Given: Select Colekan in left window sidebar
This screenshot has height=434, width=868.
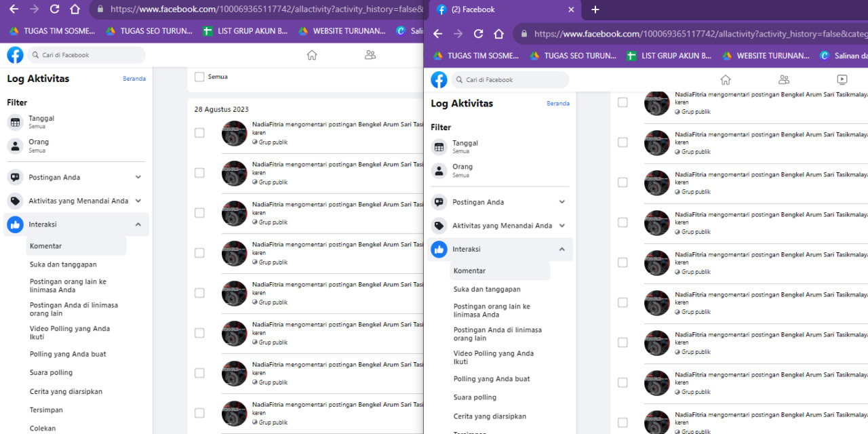Looking at the screenshot, I should click(43, 429).
